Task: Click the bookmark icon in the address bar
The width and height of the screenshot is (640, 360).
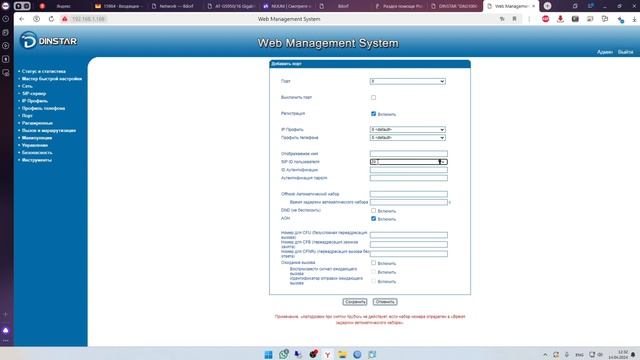Action: (x=514, y=19)
